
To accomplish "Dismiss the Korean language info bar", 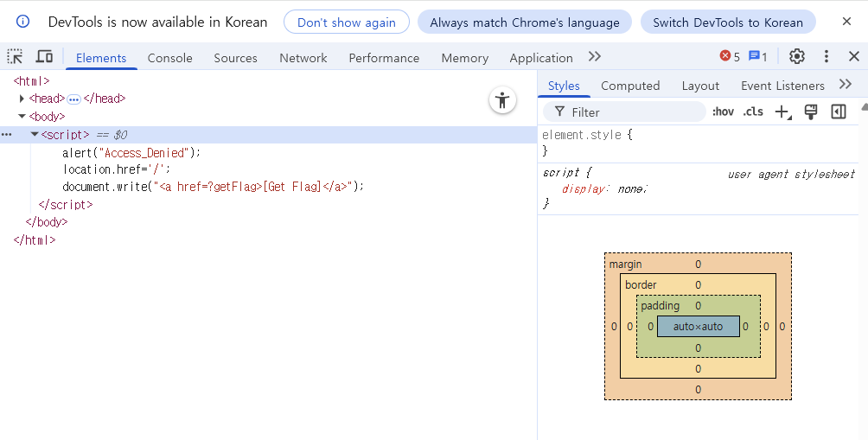I will click(846, 22).
